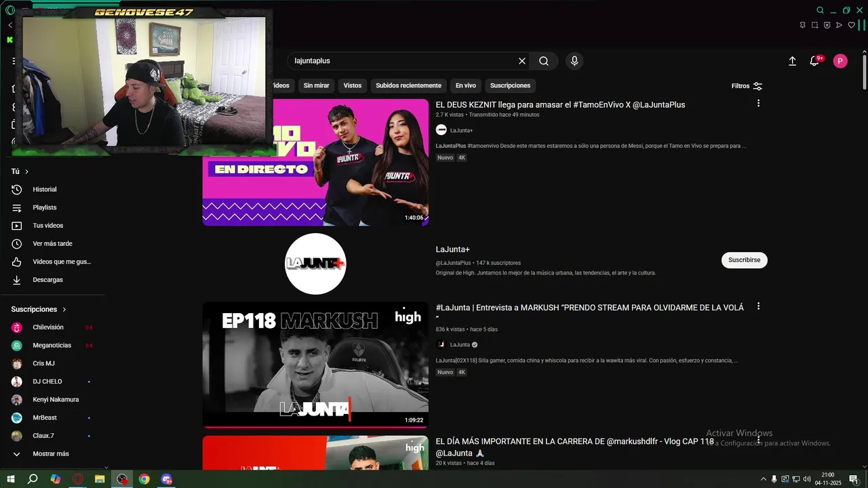Open the Opera GX icon in the taskbar

[x=78, y=479]
